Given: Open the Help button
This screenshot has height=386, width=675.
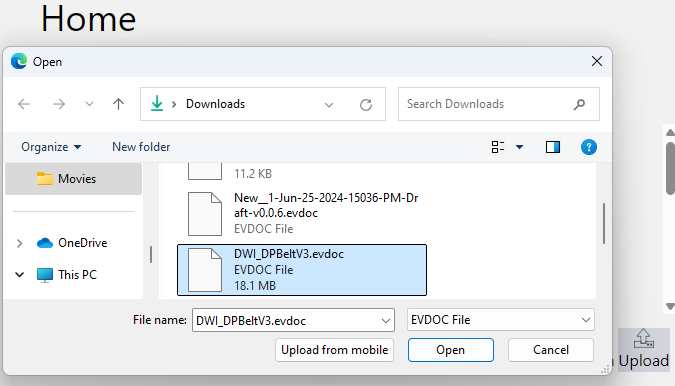Looking at the screenshot, I should coord(588,147).
